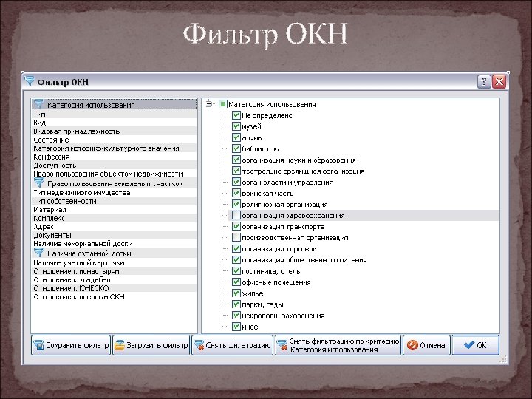Viewport: 532px width, 399px height.
Task: Uncheck организация торговли checkbox
Action: (236, 249)
